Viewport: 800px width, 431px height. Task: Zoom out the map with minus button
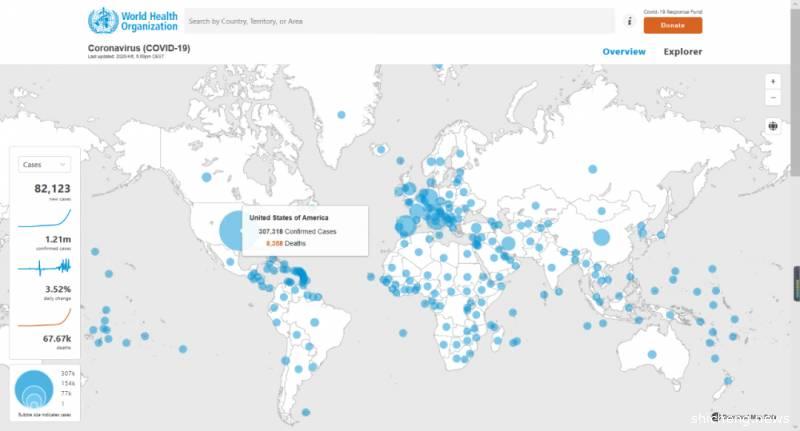[772, 97]
